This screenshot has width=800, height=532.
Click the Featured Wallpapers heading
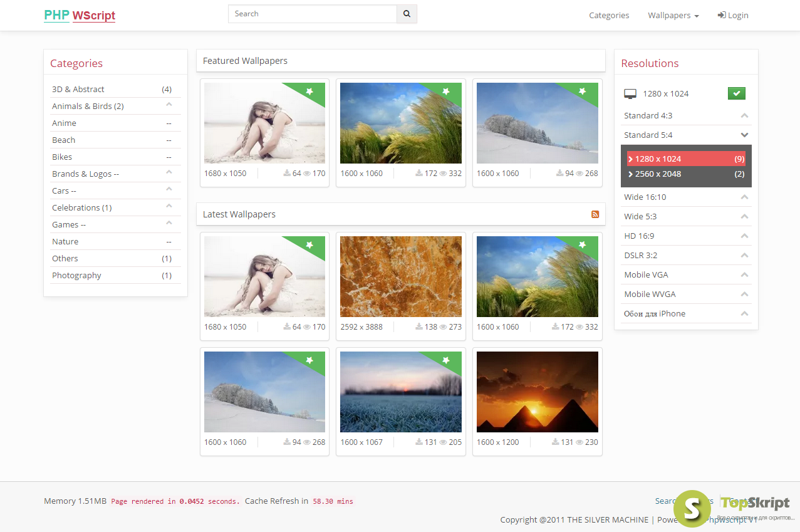tap(245, 61)
